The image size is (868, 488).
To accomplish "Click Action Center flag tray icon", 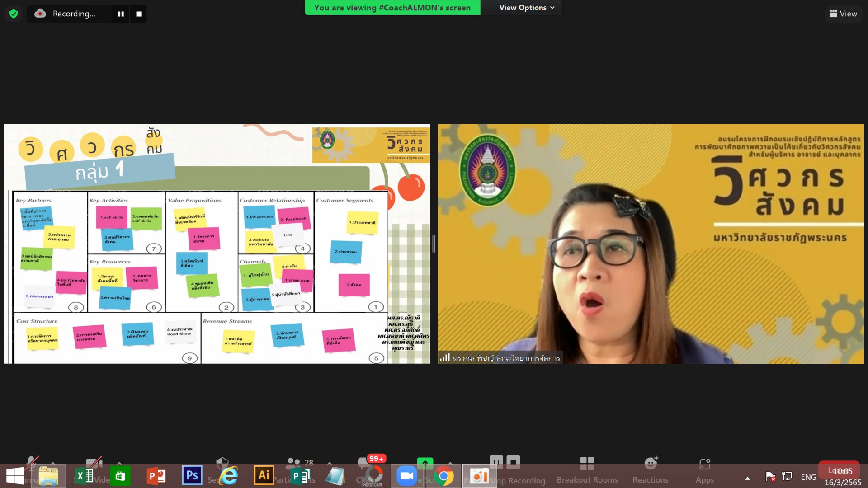I will 770,476.
